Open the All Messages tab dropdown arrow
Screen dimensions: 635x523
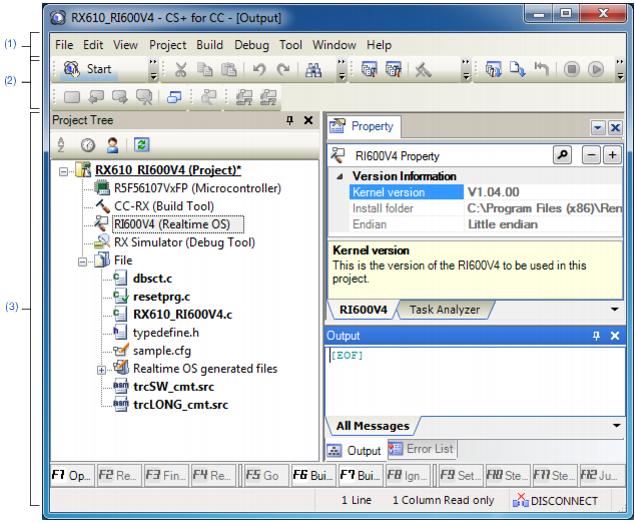[x=616, y=425]
